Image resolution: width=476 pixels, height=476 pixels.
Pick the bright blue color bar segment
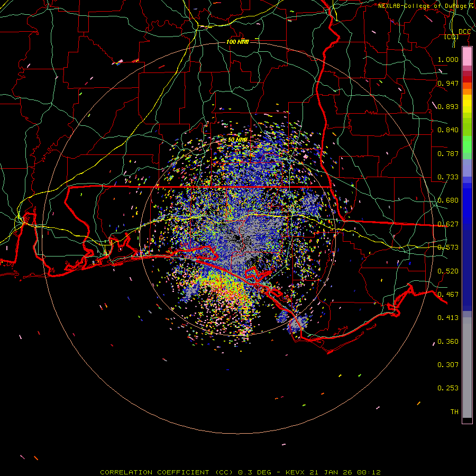(x=467, y=206)
